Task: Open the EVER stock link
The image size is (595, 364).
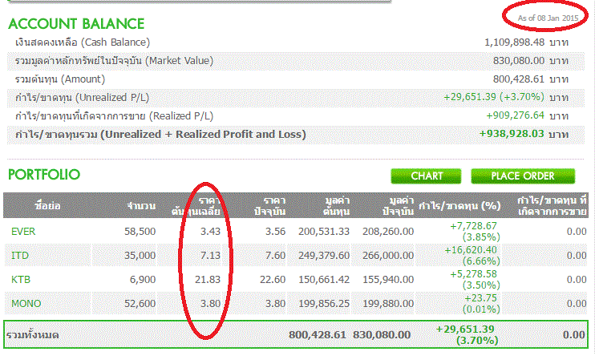Action: (x=23, y=231)
